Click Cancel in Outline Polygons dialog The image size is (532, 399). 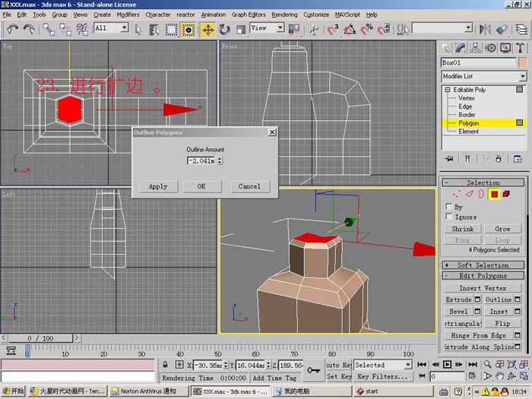point(249,186)
